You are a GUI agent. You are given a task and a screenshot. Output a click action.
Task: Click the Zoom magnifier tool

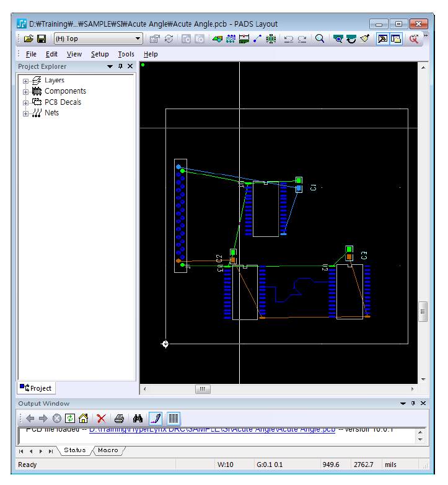320,38
